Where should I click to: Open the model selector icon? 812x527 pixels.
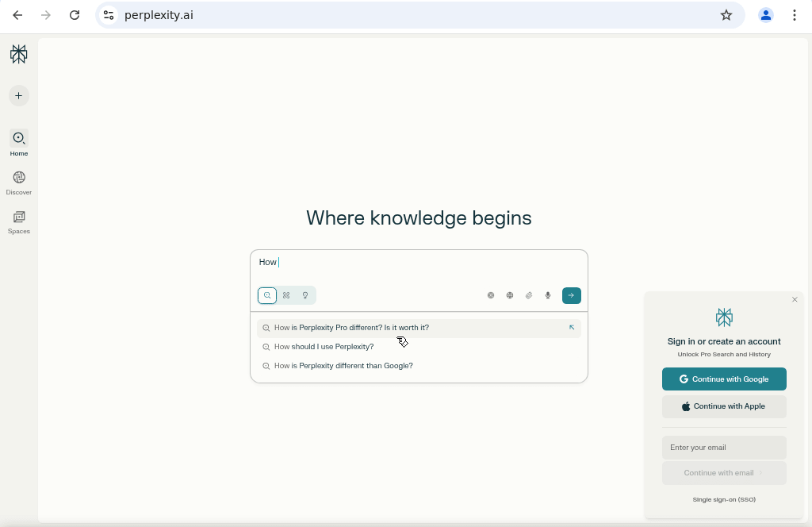point(490,295)
